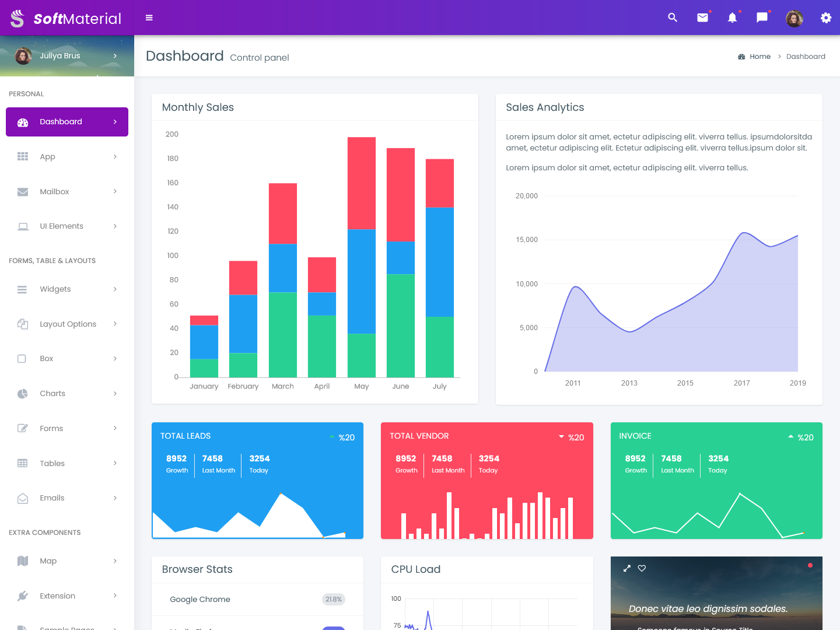Click the SoftMaterial brand text
Screen dimensions: 840x630
tap(78, 19)
